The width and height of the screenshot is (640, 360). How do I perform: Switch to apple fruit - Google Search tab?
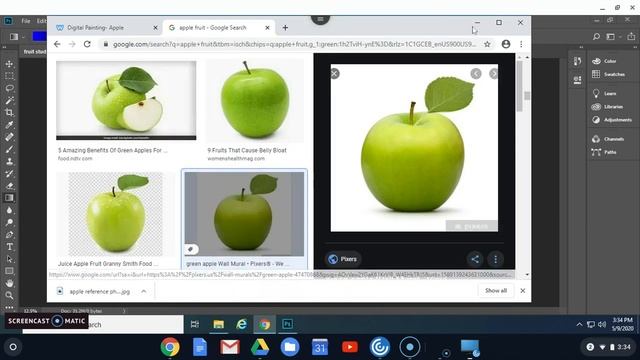(218, 28)
